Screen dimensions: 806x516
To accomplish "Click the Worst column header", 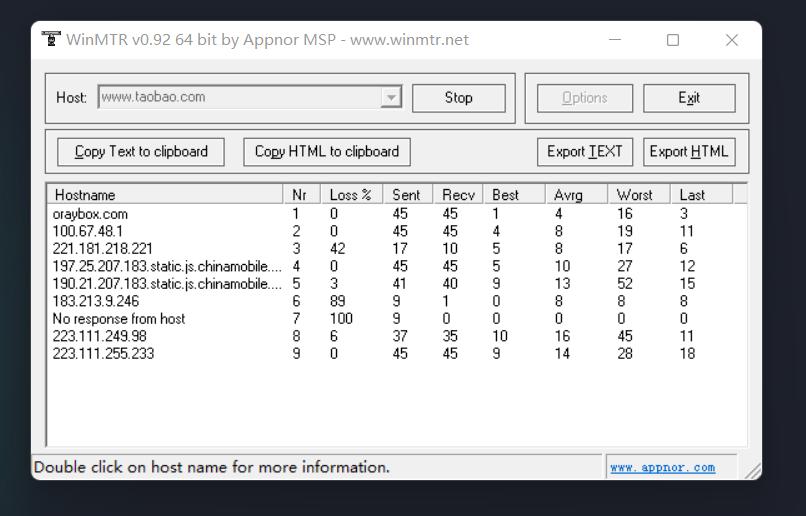I will click(x=635, y=195).
